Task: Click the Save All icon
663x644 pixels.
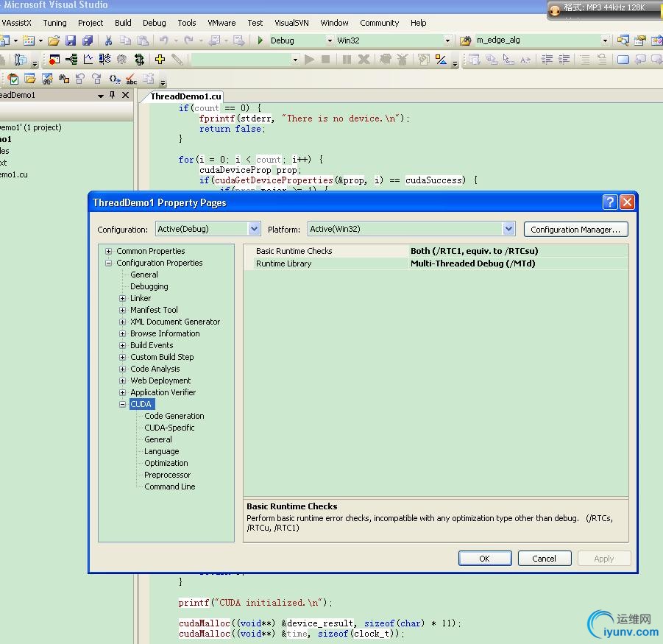Action: (x=88, y=40)
